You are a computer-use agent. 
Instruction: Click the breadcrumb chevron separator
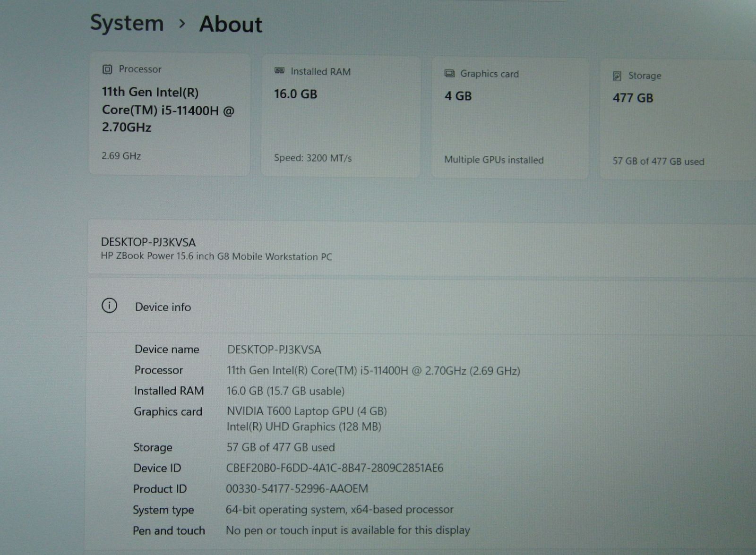tap(182, 24)
